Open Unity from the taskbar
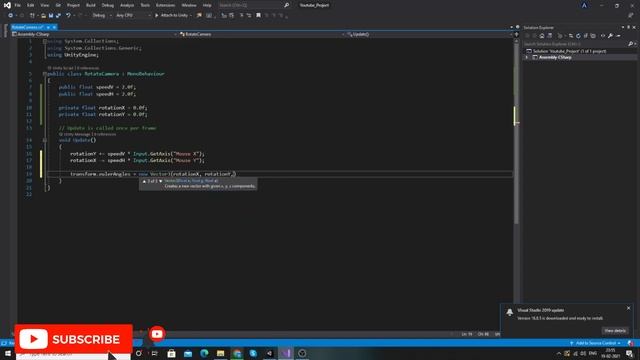640x360 pixels. (x=269, y=353)
